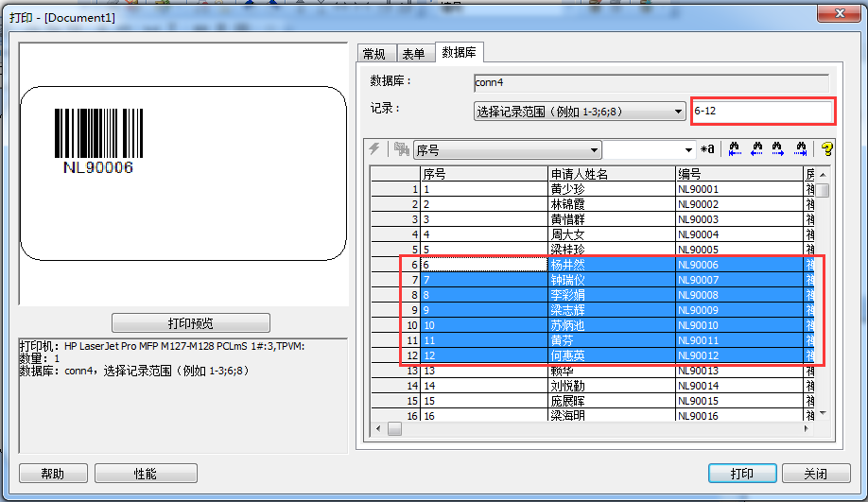
Task: Click the cell 梁海明
Action: 612,415
